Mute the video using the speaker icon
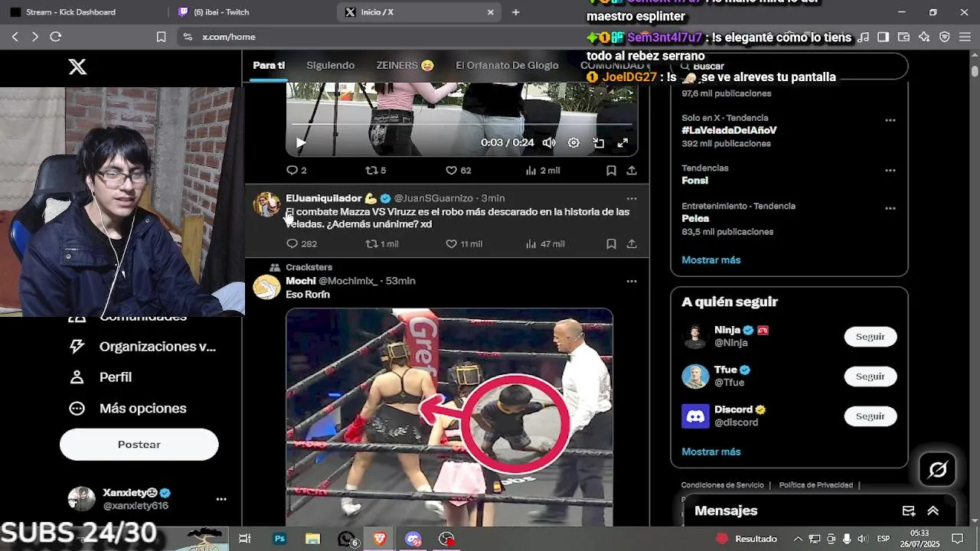The width and height of the screenshot is (980, 551). pos(549,142)
